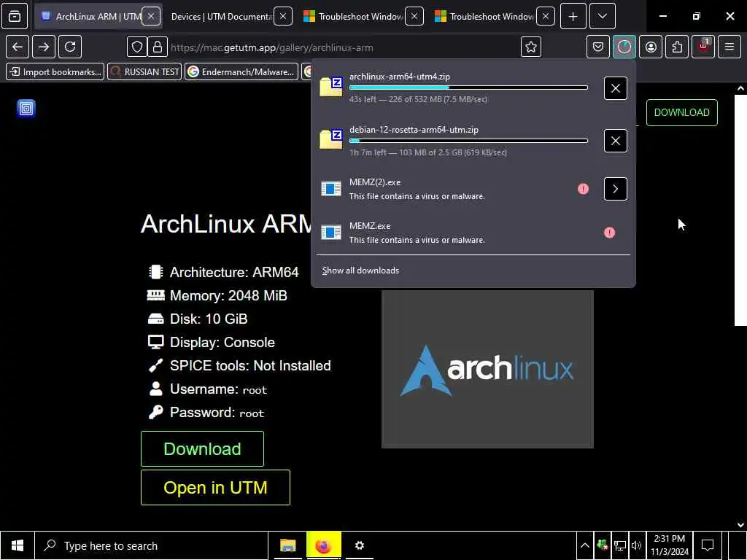Click the Arch Linux logo image
Screen dimensions: 747x560
(x=487, y=370)
